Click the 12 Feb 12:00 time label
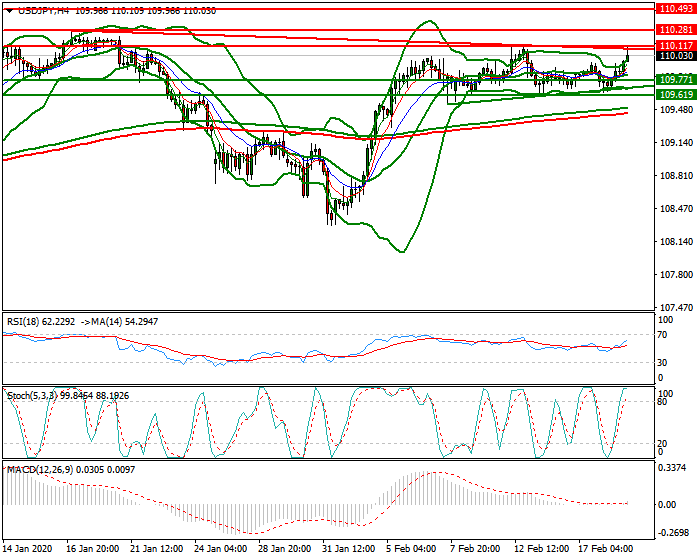This screenshot has width=700, height=560. click(541, 549)
